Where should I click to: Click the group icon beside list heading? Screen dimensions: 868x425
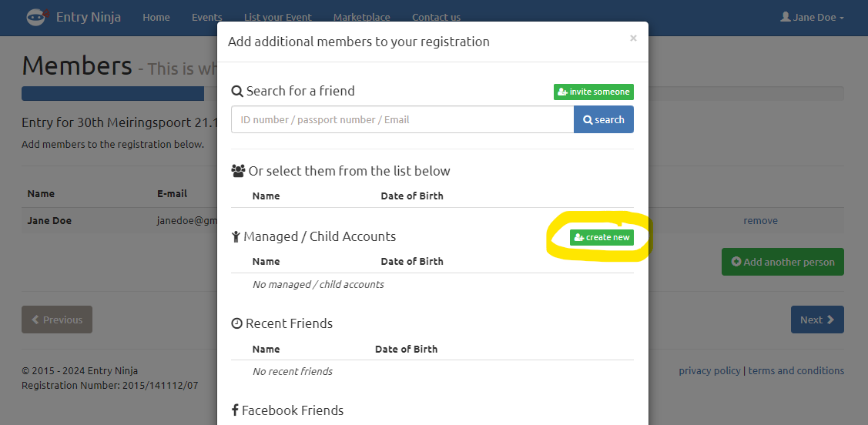(238, 171)
